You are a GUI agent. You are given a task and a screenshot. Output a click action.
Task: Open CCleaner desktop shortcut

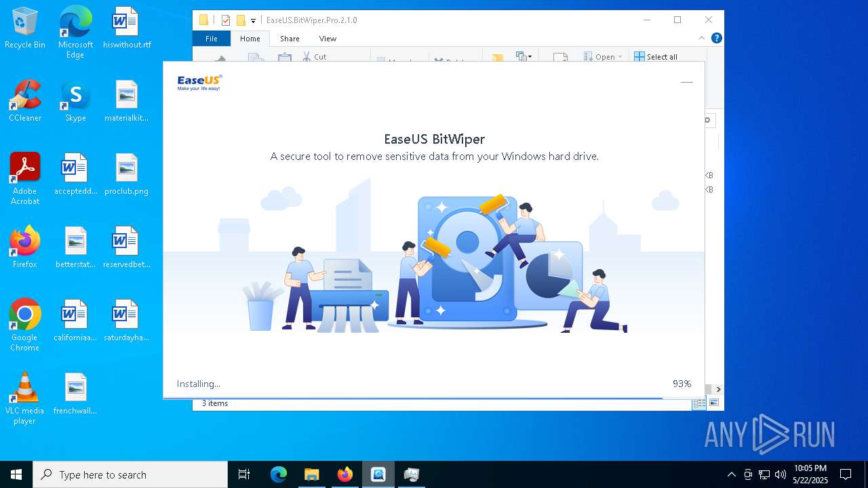(x=25, y=102)
